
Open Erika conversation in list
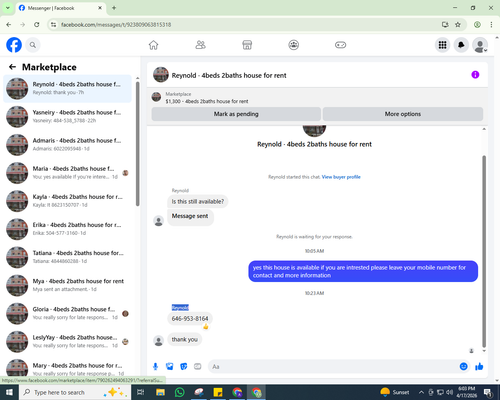click(x=67, y=229)
